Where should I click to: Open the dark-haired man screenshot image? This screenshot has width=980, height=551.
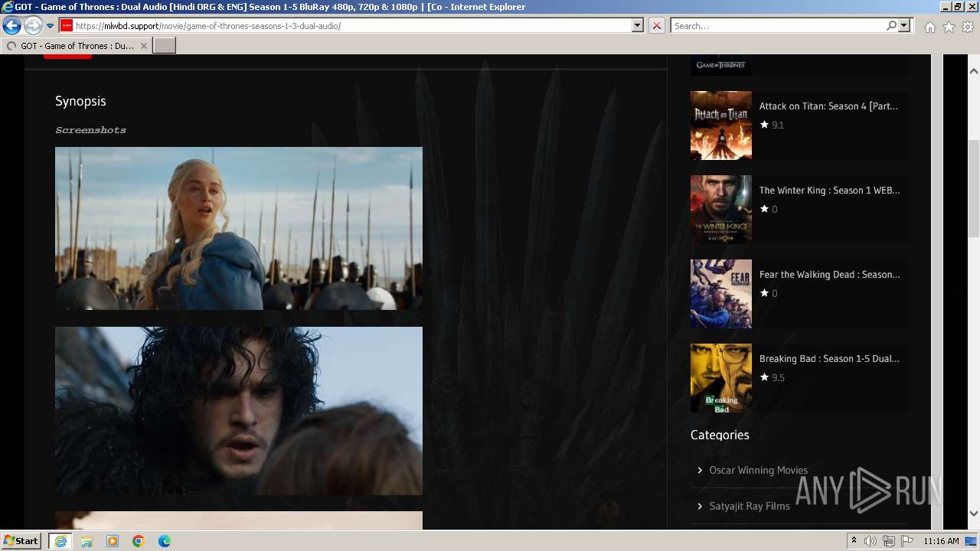click(239, 411)
